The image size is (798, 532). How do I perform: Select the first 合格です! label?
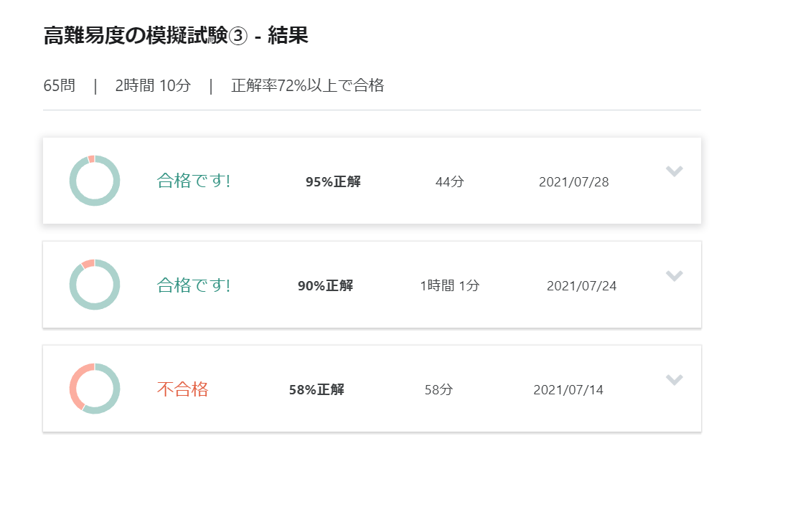(193, 181)
